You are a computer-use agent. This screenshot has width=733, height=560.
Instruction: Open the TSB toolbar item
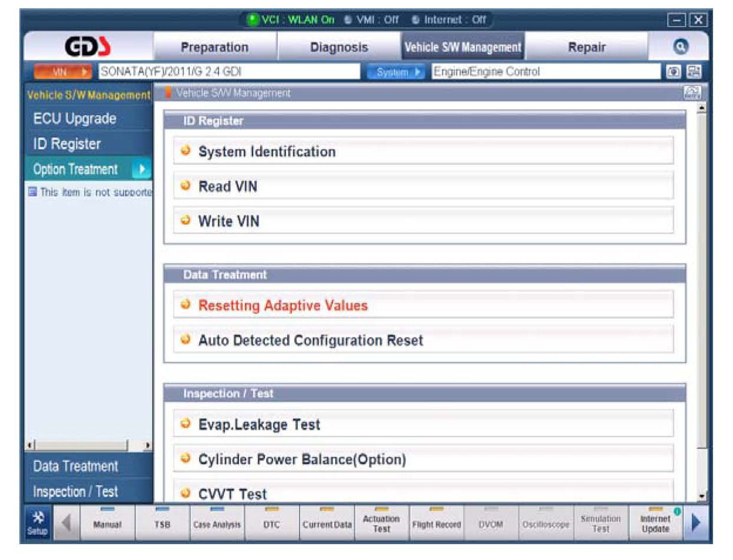(162, 522)
